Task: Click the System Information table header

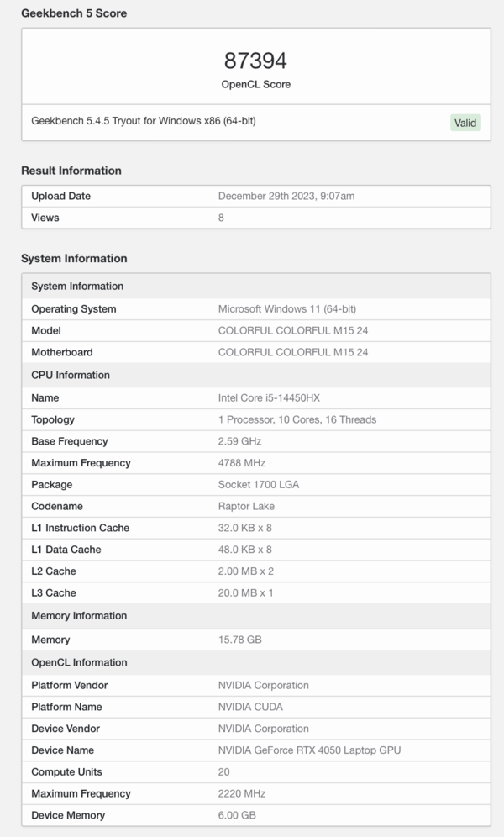Action: (x=256, y=286)
